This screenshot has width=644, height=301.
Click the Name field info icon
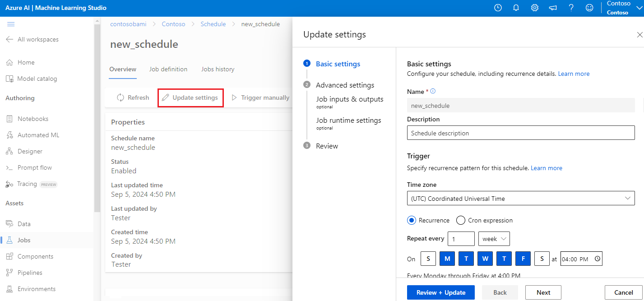coord(433,91)
